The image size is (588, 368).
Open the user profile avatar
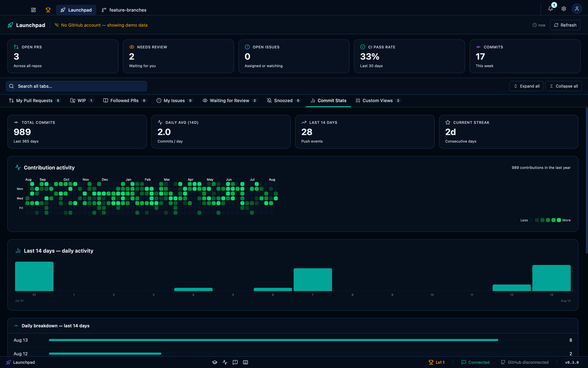click(577, 9)
